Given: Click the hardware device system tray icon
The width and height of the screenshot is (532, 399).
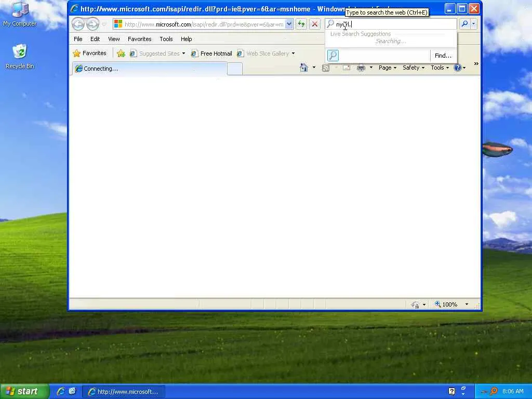Looking at the screenshot, I should [484, 392].
